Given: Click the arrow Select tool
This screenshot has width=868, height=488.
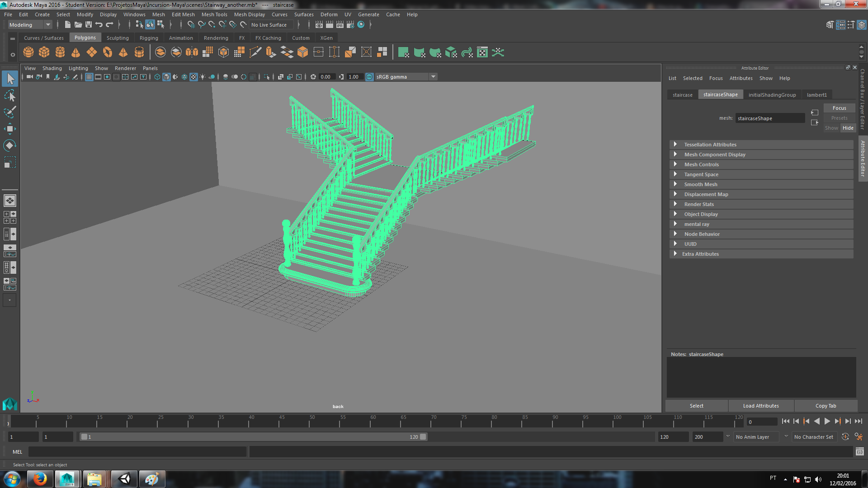Looking at the screenshot, I should [10, 79].
